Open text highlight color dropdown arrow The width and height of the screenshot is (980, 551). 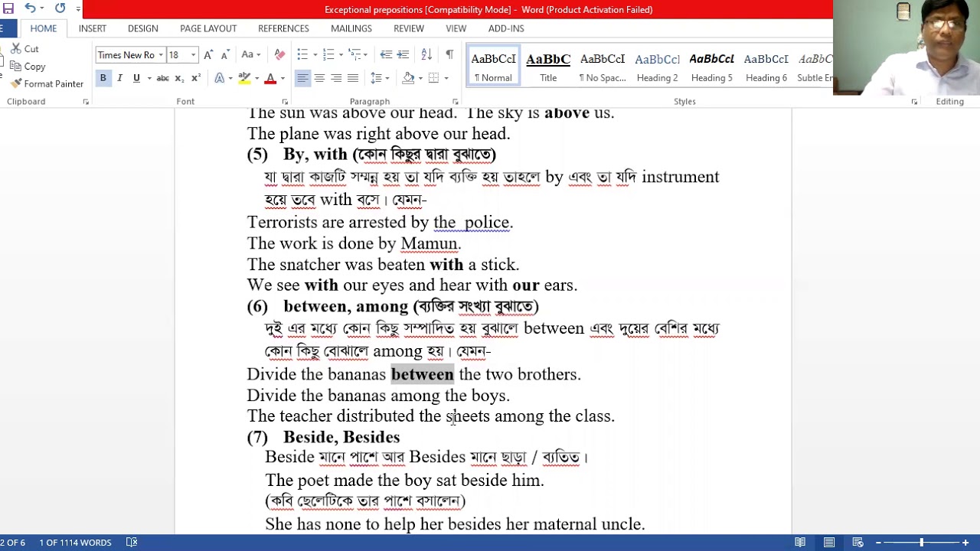click(256, 78)
